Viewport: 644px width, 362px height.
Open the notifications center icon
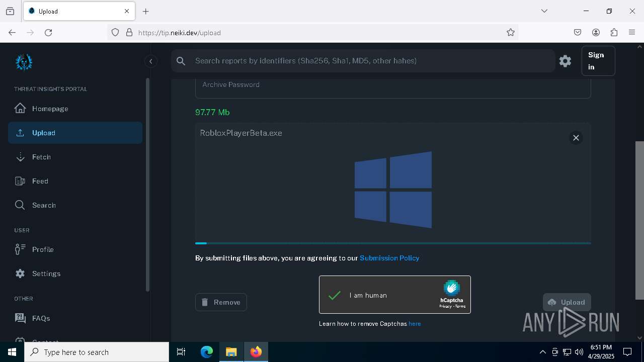[x=627, y=352]
